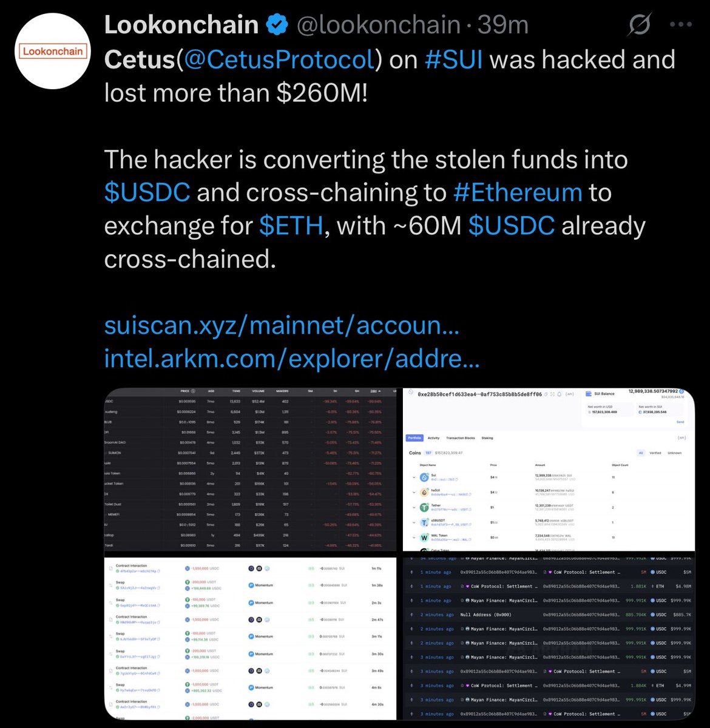Open the @lookonchain handle
Image resolution: width=710 pixels, height=728 pixels.
(378, 25)
